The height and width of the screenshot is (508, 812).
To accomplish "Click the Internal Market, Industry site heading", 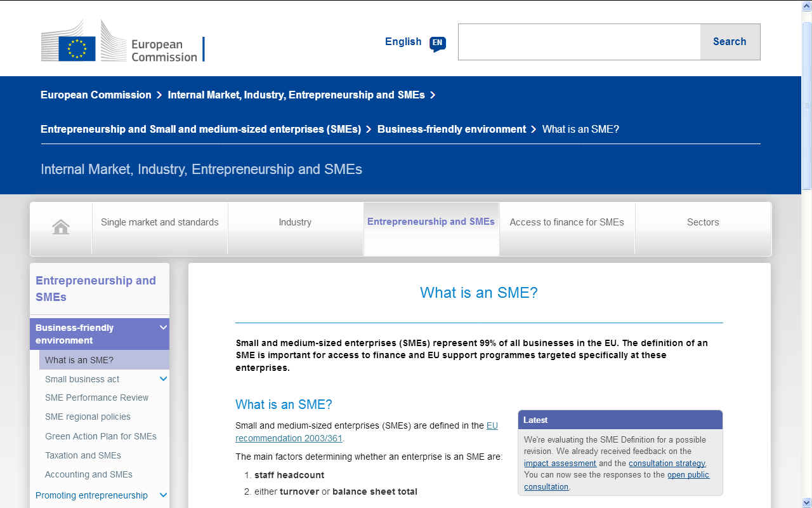I will [201, 169].
